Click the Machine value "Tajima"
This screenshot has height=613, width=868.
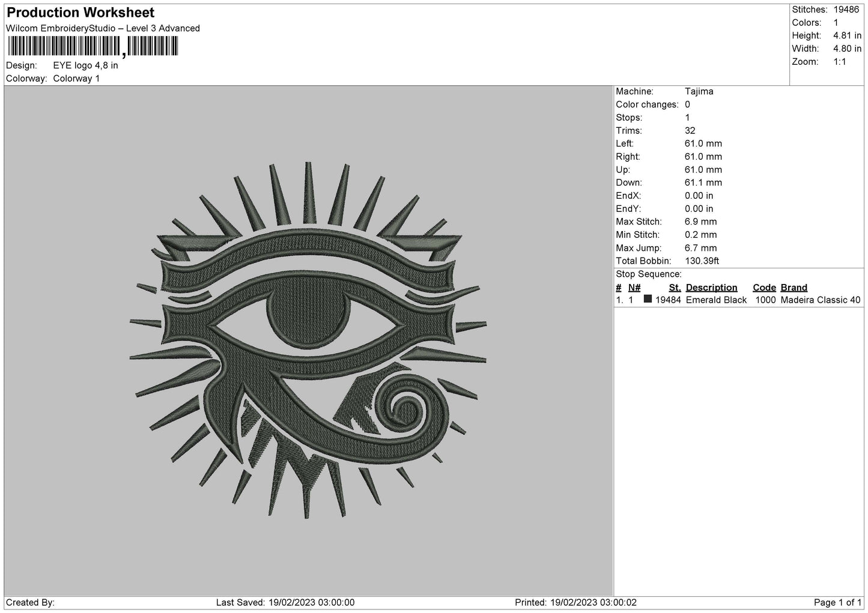tap(699, 92)
